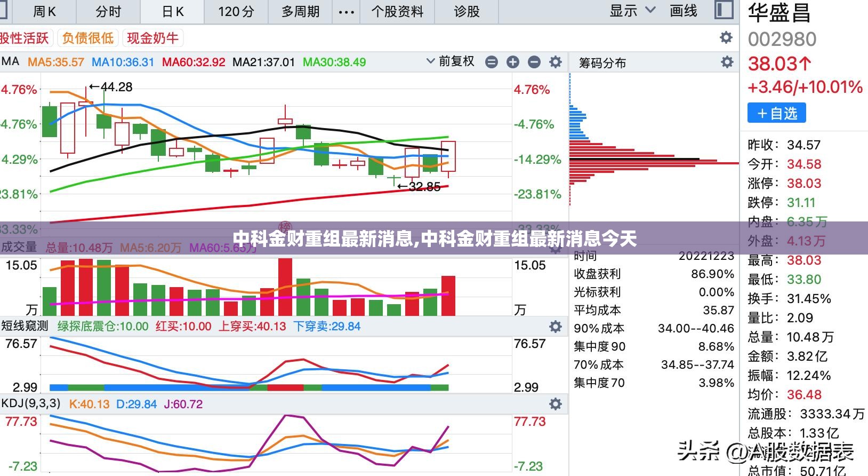868x476 pixels.
Task: Click the D:29.84 value
Action: (x=136, y=404)
